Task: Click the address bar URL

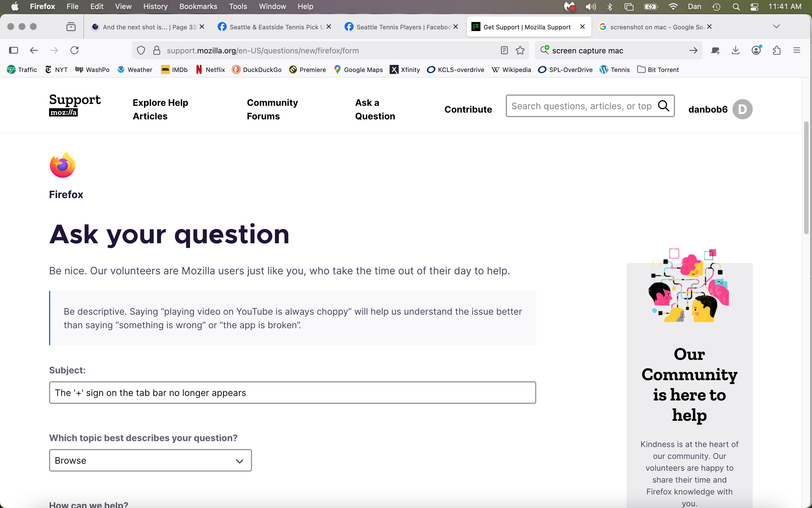Action: pyautogui.click(x=263, y=51)
